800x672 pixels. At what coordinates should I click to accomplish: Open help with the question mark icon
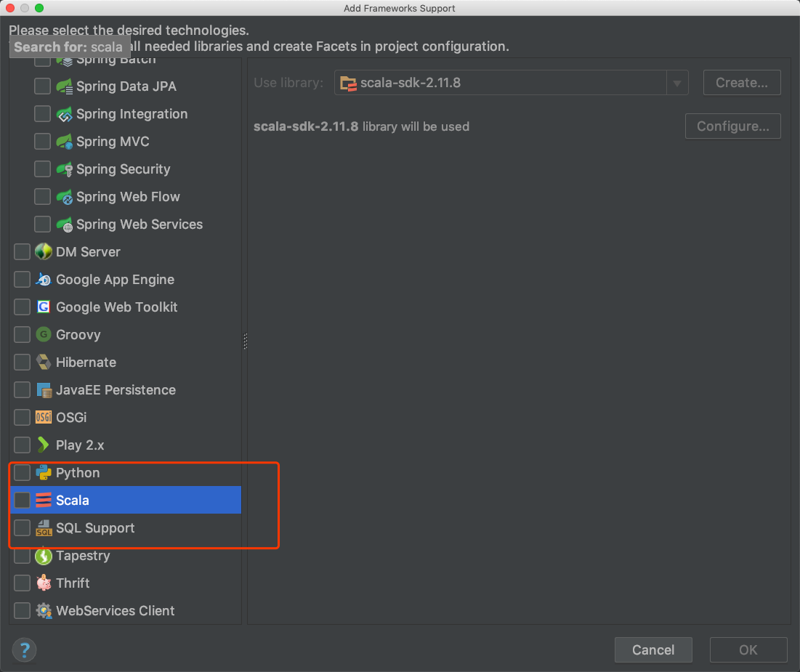24,650
